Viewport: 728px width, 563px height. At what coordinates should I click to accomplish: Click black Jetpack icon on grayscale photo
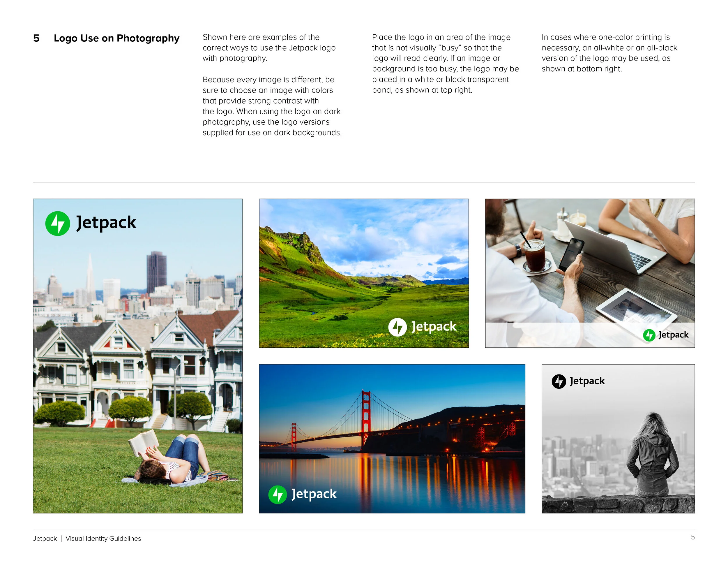559,381
